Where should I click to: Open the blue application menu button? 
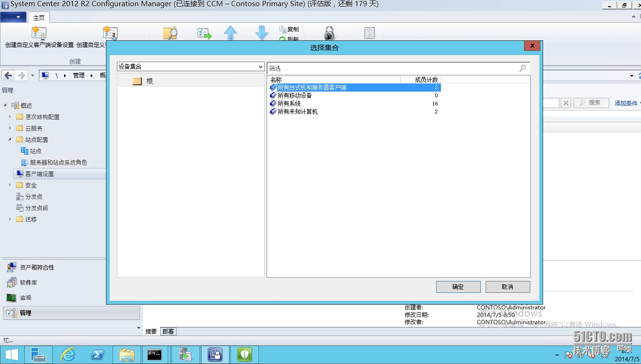tap(13, 17)
